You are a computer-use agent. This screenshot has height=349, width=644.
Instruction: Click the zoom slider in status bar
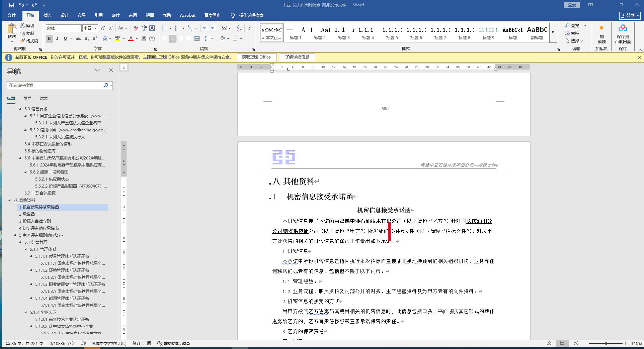coord(606,343)
